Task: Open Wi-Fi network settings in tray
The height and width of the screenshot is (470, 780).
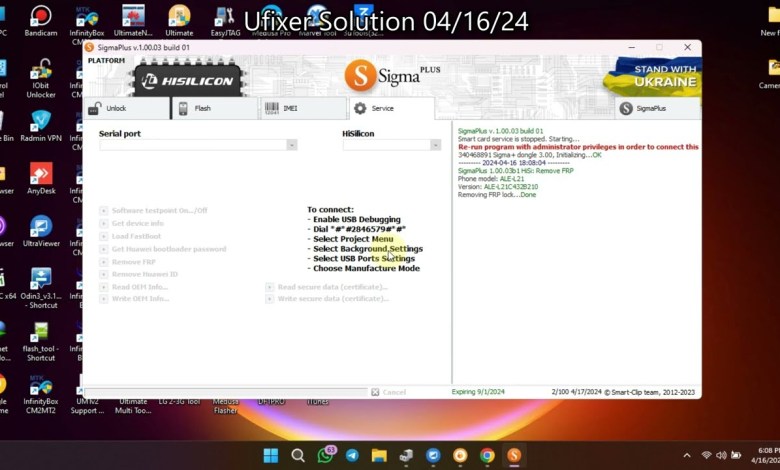Action: 706,455
